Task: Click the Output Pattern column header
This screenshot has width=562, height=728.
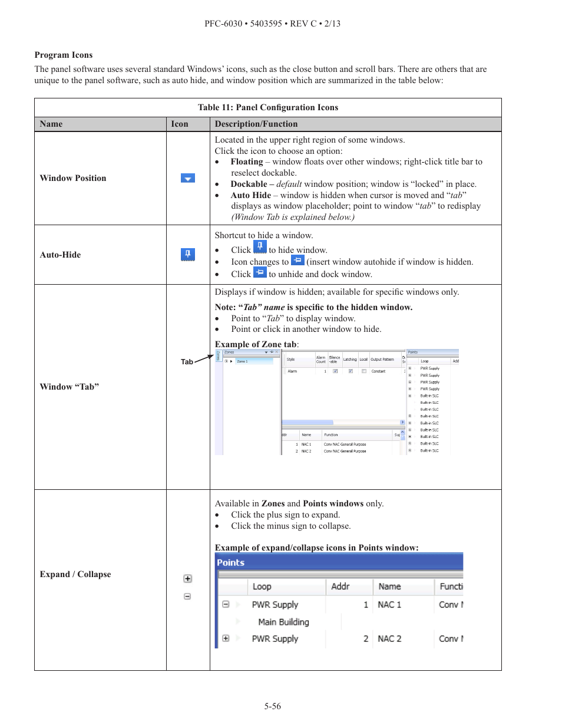Action: [384, 360]
